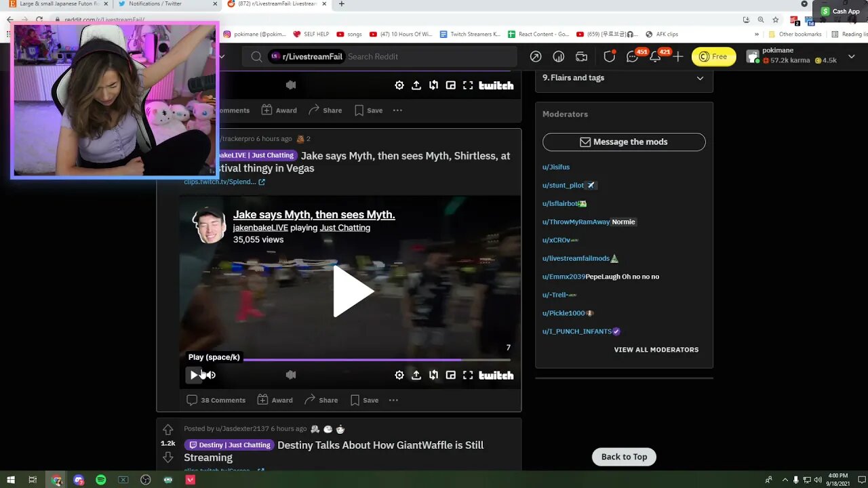Share the Jake says Myth post
The image size is (868, 488).
pyautogui.click(x=321, y=400)
